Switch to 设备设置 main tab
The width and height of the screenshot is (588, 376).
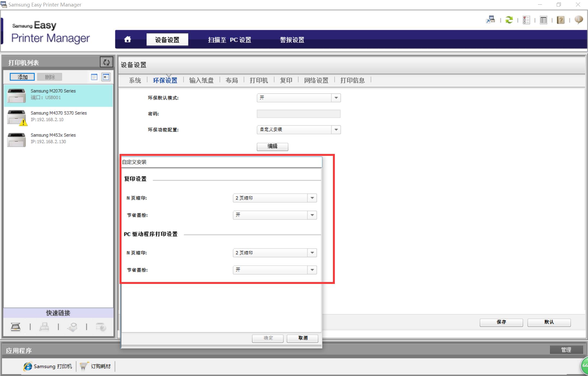(x=167, y=40)
